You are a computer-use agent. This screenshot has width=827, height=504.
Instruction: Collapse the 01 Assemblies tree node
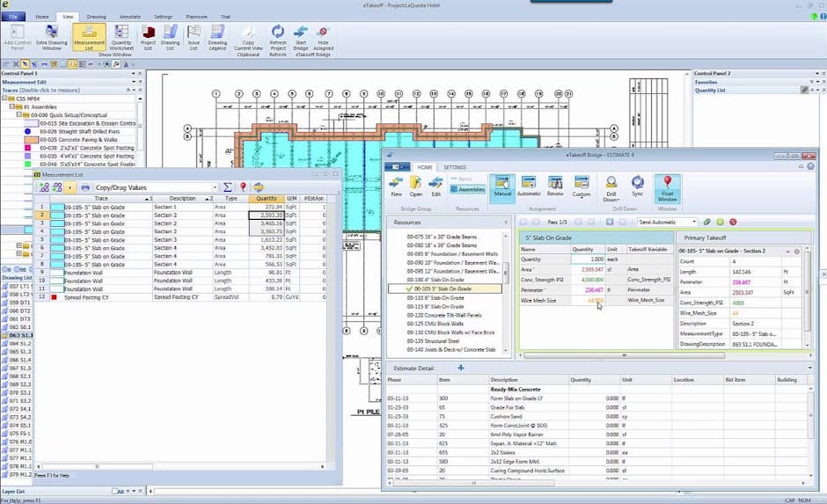pos(11,106)
